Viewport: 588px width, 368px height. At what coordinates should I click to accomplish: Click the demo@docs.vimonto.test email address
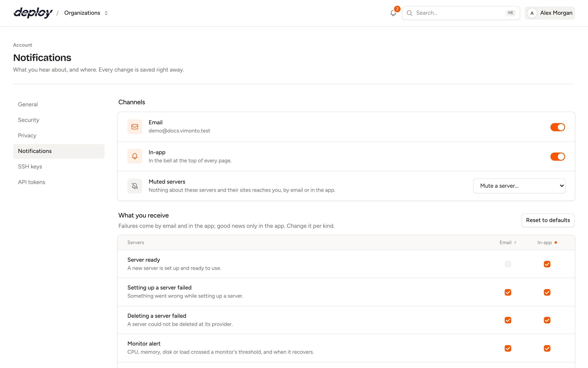click(179, 131)
